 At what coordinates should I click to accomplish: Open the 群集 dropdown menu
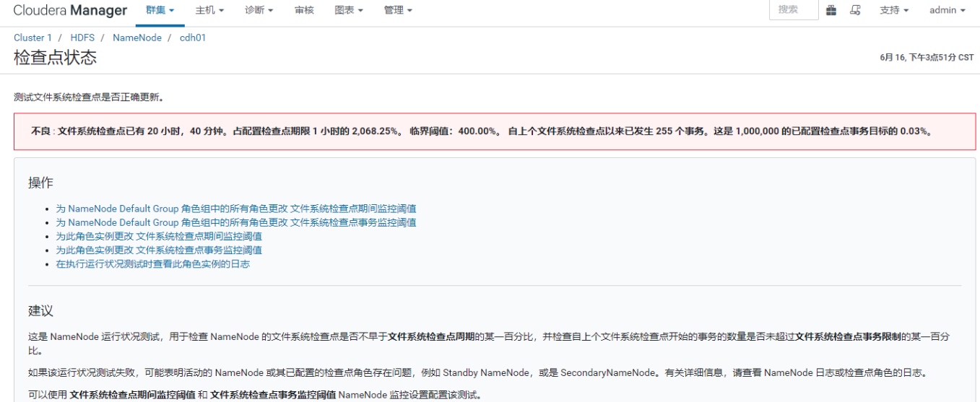pos(160,10)
